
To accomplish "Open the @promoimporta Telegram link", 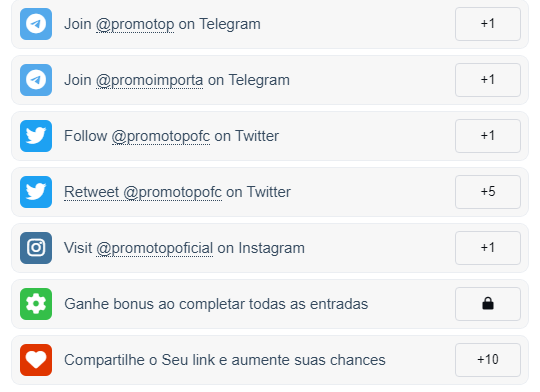I will tap(149, 81).
